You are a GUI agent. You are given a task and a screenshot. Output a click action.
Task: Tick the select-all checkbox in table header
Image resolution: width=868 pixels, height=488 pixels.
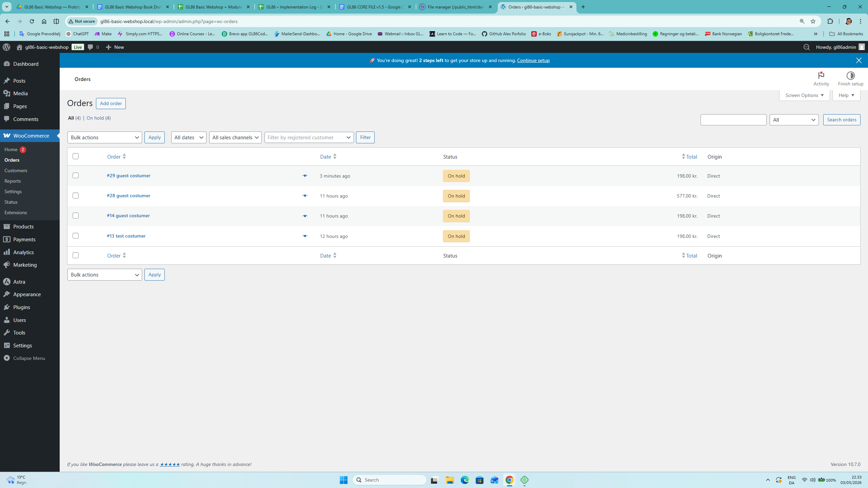point(76,156)
